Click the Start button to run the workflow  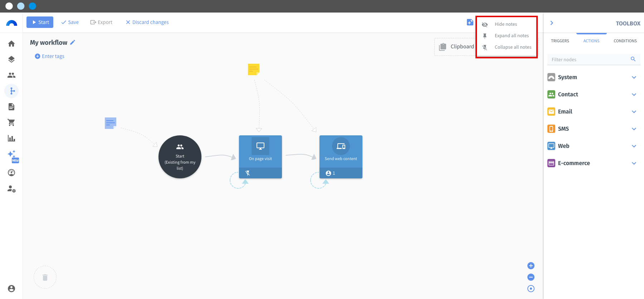pos(40,22)
